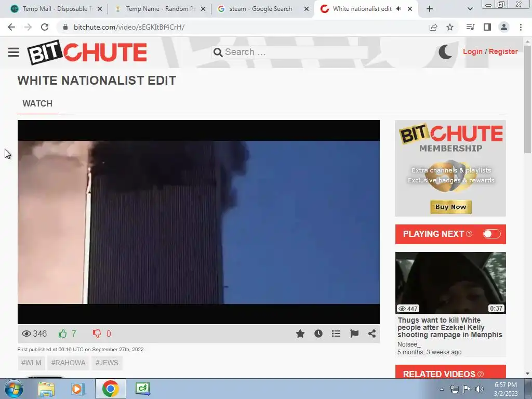This screenshot has height=399, width=532.
Task: Open Windows Explorer from taskbar
Action: (x=46, y=389)
